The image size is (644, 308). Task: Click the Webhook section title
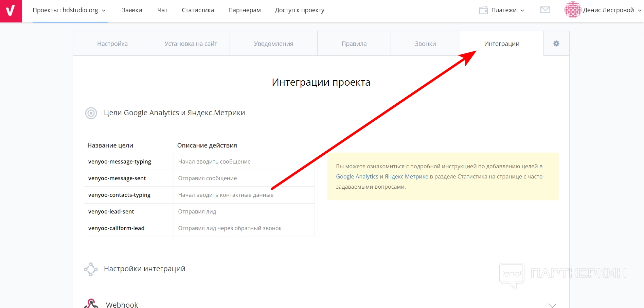122,305
